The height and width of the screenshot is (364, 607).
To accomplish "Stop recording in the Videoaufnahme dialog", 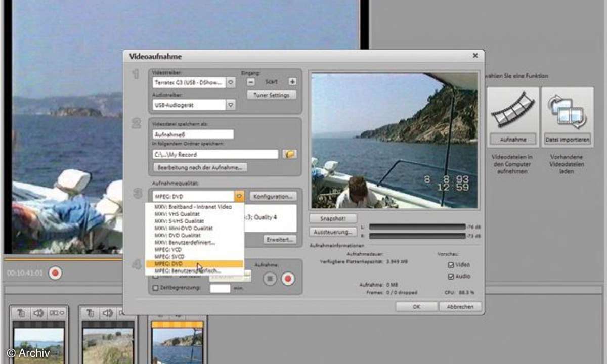I will click(270, 279).
